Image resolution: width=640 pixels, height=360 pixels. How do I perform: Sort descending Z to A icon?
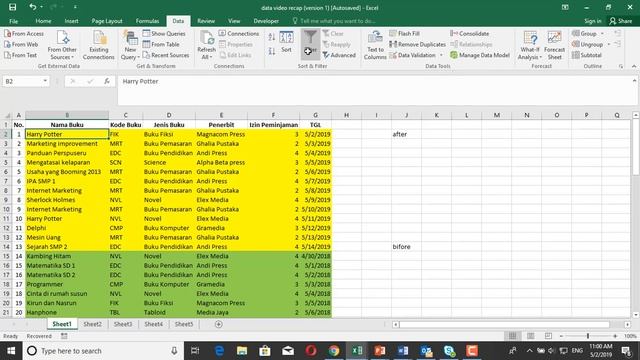click(272, 51)
